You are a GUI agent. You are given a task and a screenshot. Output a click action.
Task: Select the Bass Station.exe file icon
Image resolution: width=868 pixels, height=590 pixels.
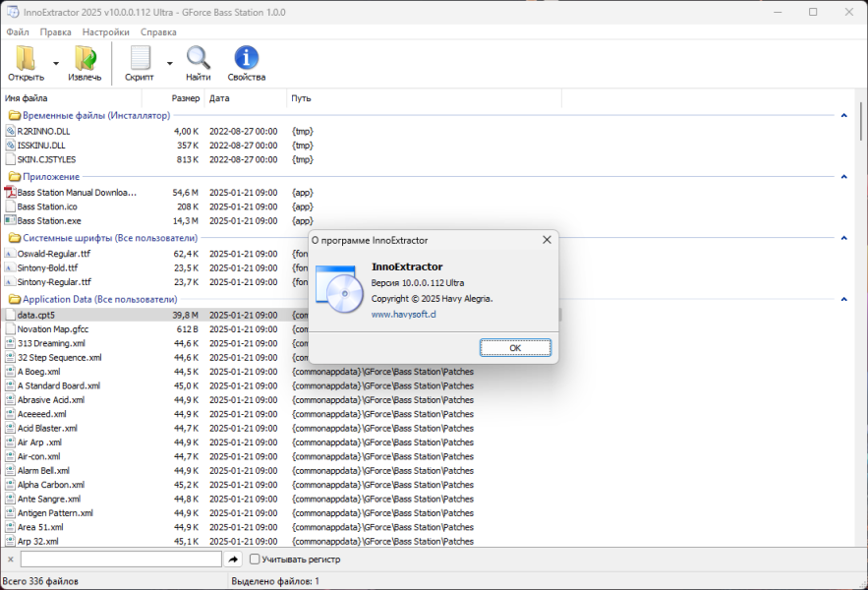tap(10, 220)
